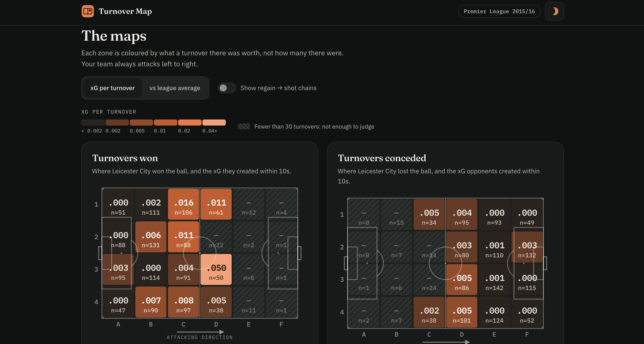644x344 pixels.
Task: Click the darkest legend swatch under 0.002
Action: tap(93, 123)
